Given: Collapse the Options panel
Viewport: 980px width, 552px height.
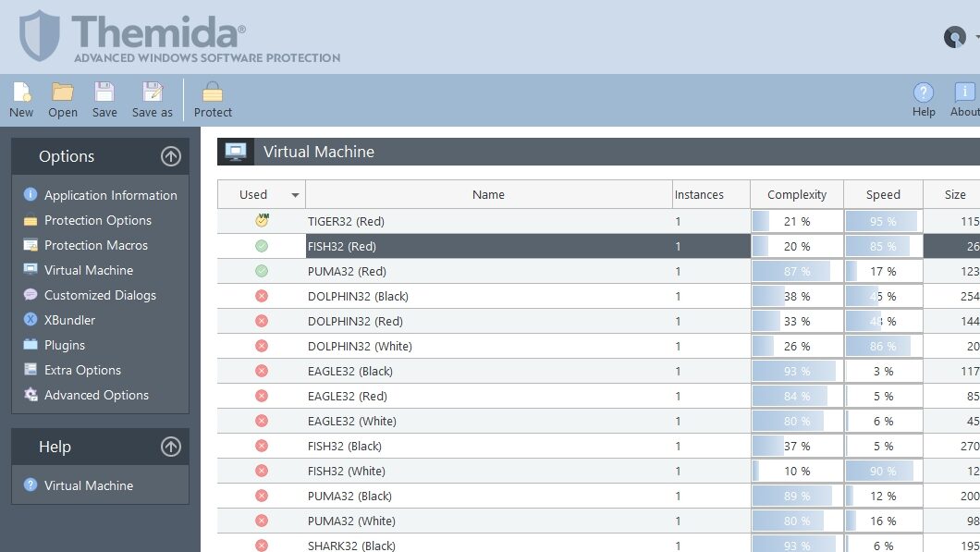Looking at the screenshot, I should coord(170,156).
